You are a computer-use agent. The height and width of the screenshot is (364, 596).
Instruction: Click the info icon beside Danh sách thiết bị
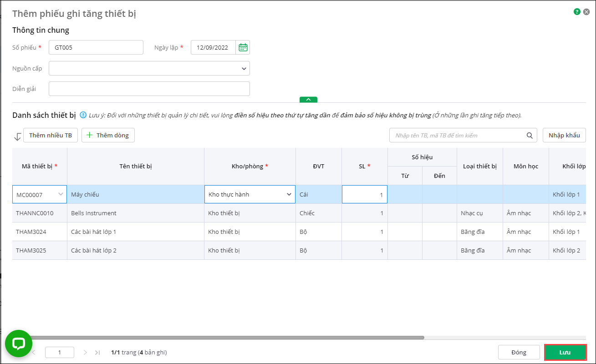[x=83, y=115]
